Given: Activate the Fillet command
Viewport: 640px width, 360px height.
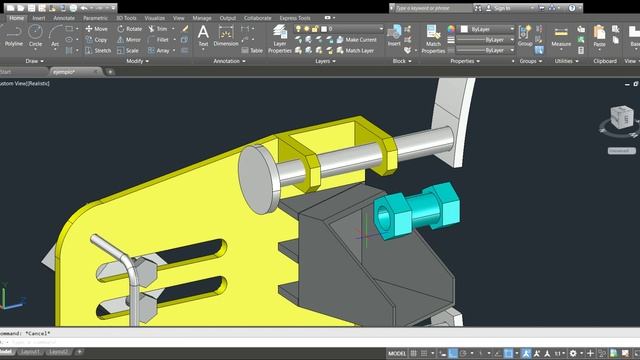Looking at the screenshot, I should [x=158, y=40].
